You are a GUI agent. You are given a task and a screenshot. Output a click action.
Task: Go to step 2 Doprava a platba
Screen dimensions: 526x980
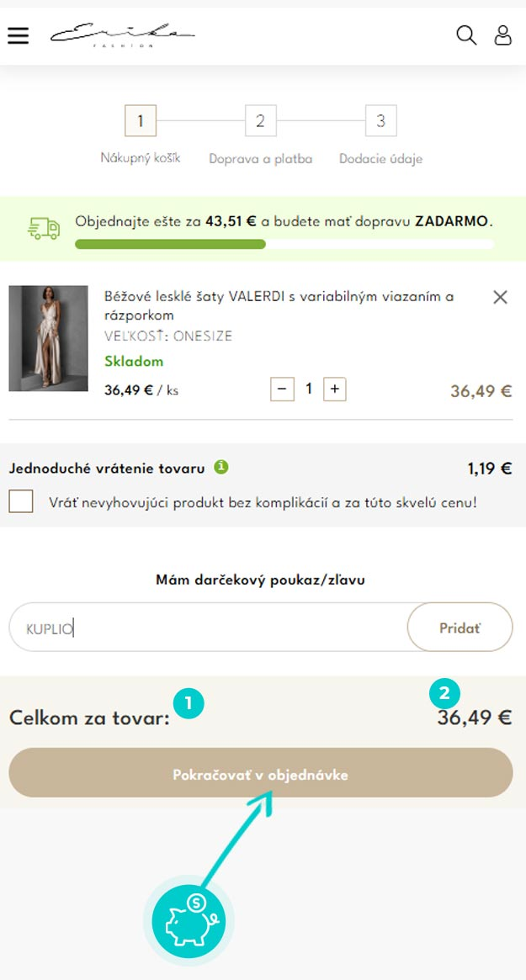[261, 120]
